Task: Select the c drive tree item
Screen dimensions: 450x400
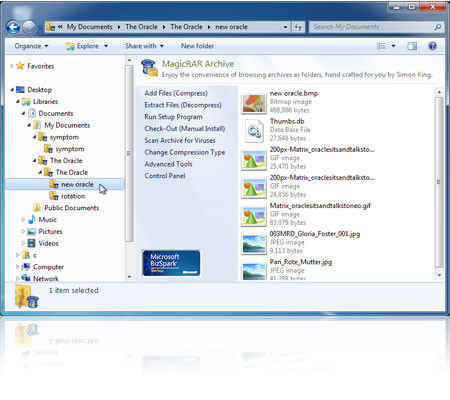Action: pyautogui.click(x=35, y=255)
